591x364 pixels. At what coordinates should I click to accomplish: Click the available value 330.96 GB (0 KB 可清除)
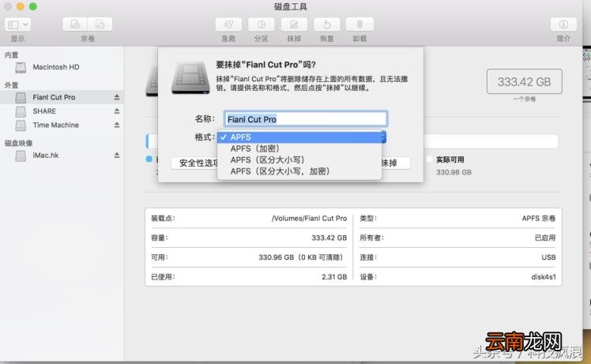tap(301, 257)
